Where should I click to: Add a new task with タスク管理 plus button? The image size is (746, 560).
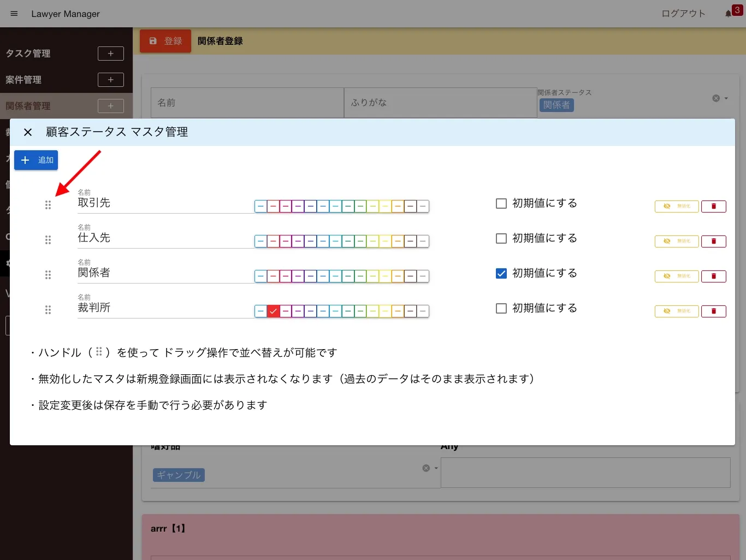pos(111,54)
